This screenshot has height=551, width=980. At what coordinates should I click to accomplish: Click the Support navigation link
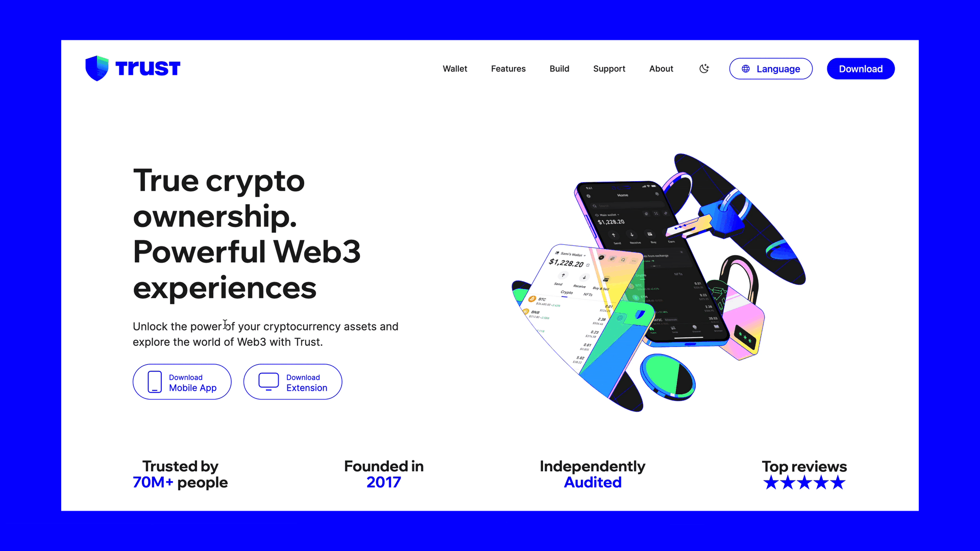pyautogui.click(x=609, y=69)
